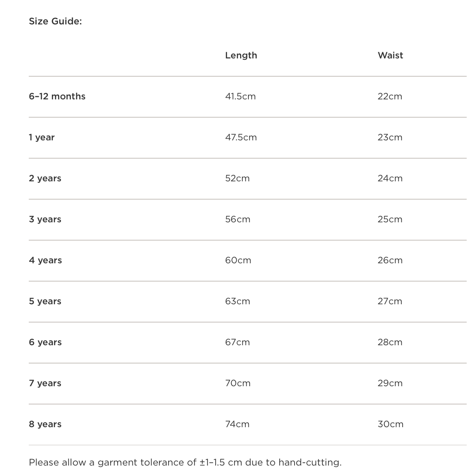
Task: Click the Size Guide heading
Action: click(55, 21)
